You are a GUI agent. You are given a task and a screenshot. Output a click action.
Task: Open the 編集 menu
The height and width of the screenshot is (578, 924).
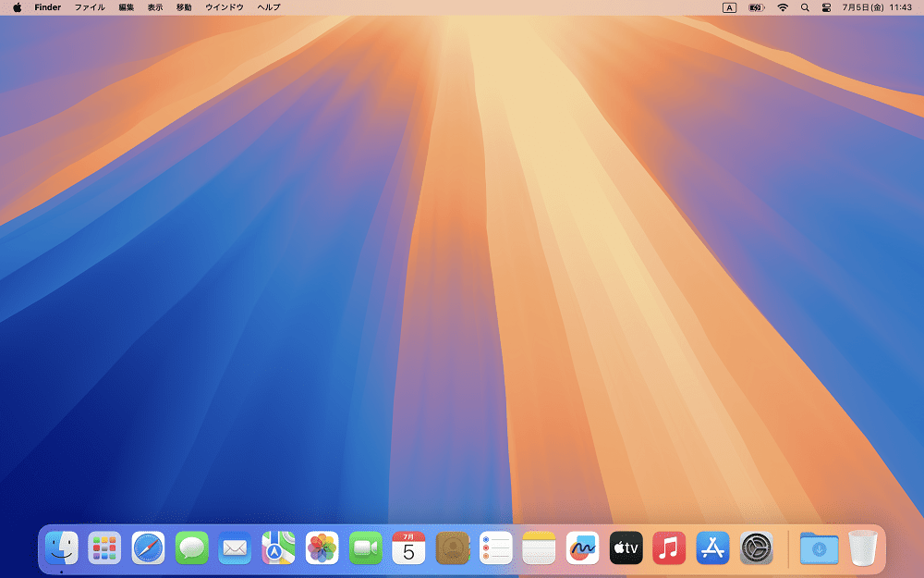point(126,7)
